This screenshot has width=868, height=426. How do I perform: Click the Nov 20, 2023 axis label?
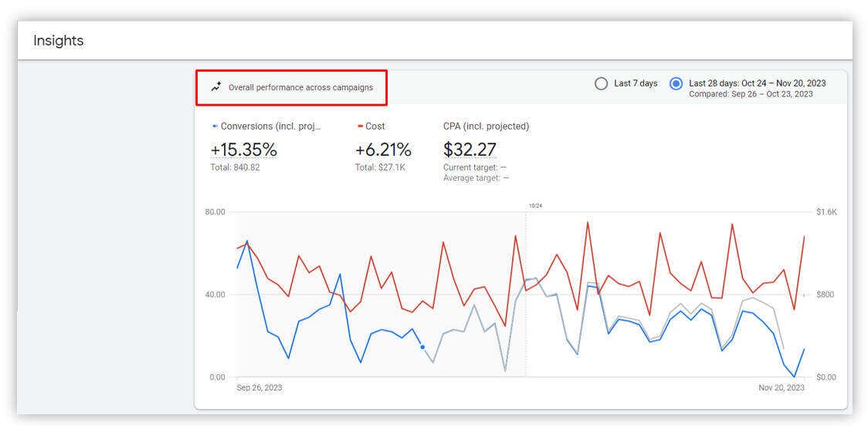click(x=781, y=387)
